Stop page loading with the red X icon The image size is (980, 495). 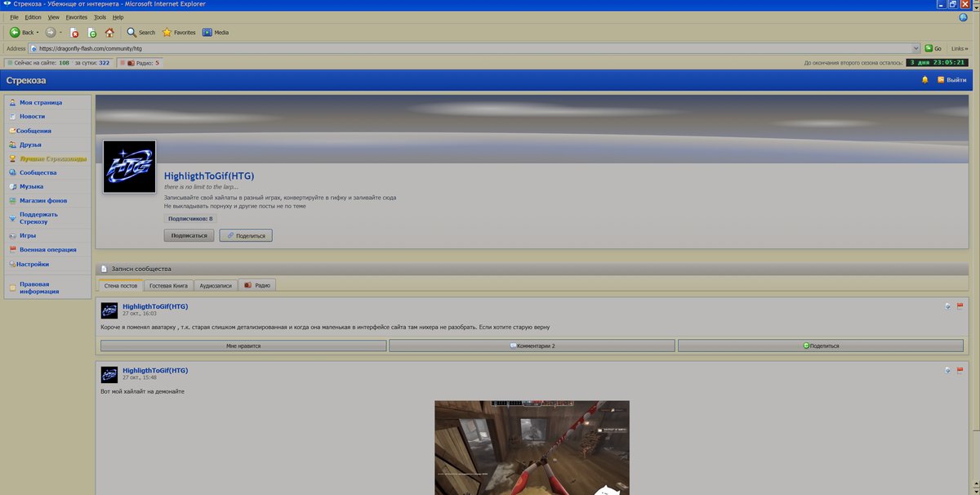pyautogui.click(x=74, y=33)
